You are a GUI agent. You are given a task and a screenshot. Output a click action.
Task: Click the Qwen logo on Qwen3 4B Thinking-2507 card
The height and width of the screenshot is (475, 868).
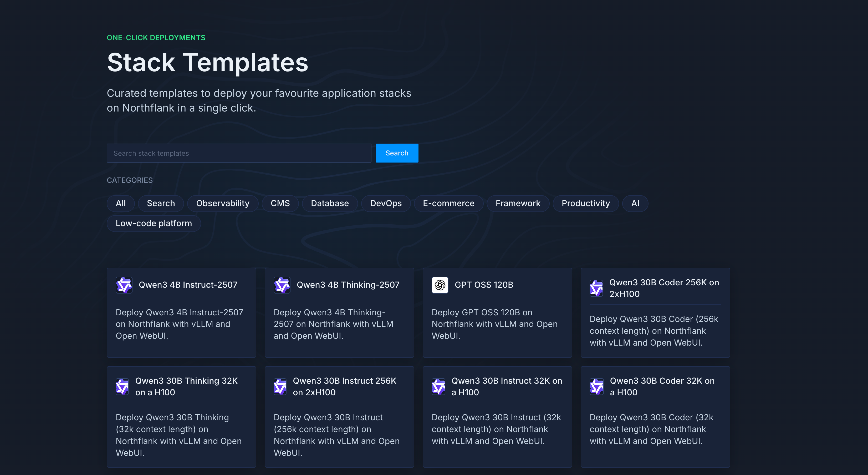click(282, 285)
